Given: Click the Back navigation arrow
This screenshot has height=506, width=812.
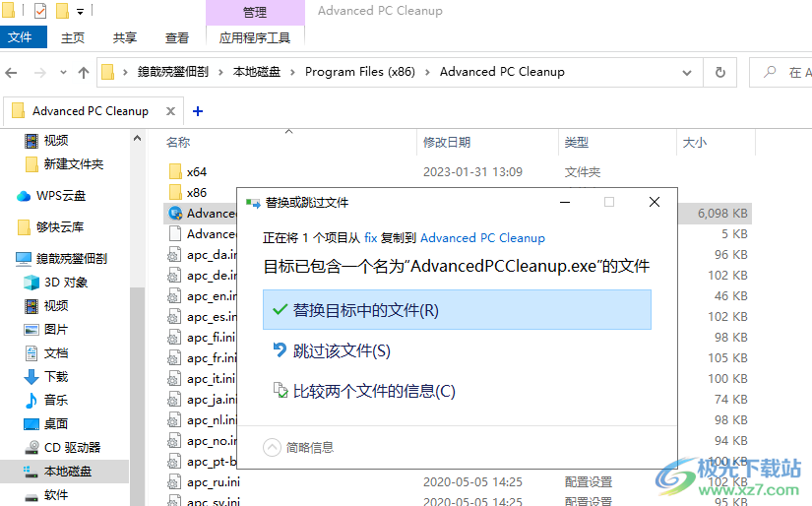Looking at the screenshot, I should point(11,73).
